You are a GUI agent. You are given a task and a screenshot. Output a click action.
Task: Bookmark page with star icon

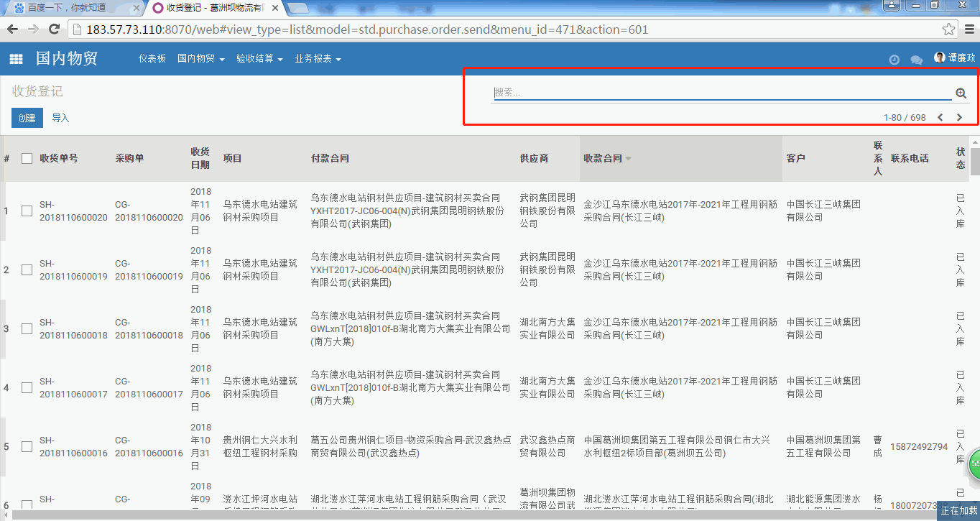click(x=948, y=29)
